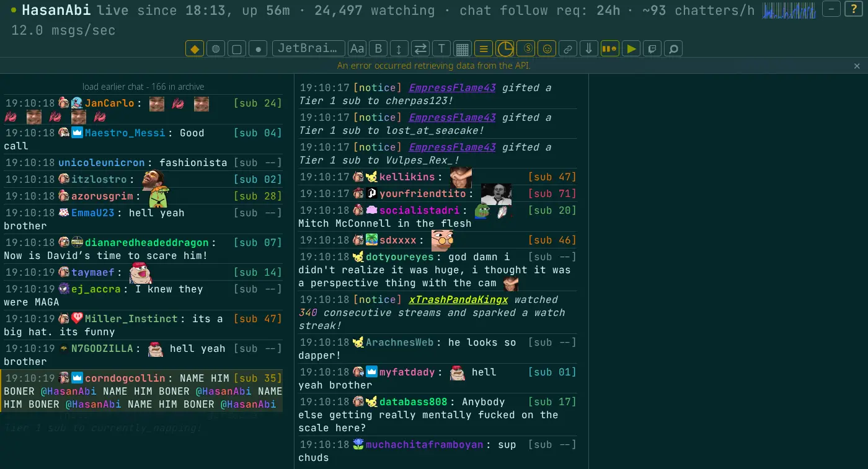Image resolution: width=868 pixels, height=469 pixels.
Task: Open xTrashPandaKingx username link
Action: (458, 300)
